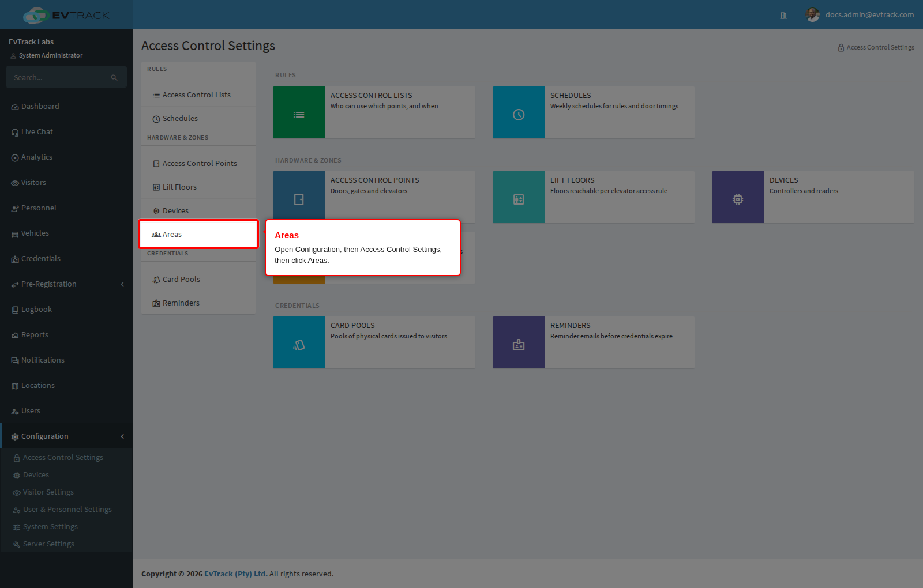Image resolution: width=923 pixels, height=588 pixels.
Task: Click the user avatar in the header
Action: click(x=813, y=15)
